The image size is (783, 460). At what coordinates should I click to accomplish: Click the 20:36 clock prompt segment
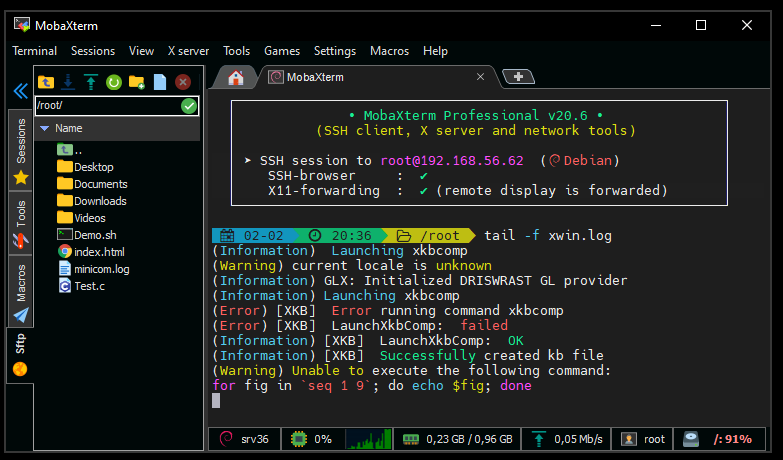tap(344, 235)
